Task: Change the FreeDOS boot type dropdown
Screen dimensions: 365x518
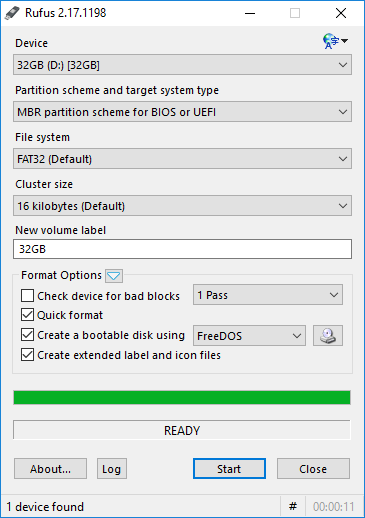Action: 249,335
